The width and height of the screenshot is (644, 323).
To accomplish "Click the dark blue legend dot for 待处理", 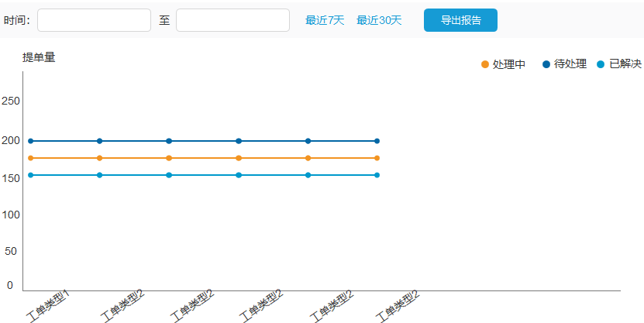I will click(x=546, y=64).
